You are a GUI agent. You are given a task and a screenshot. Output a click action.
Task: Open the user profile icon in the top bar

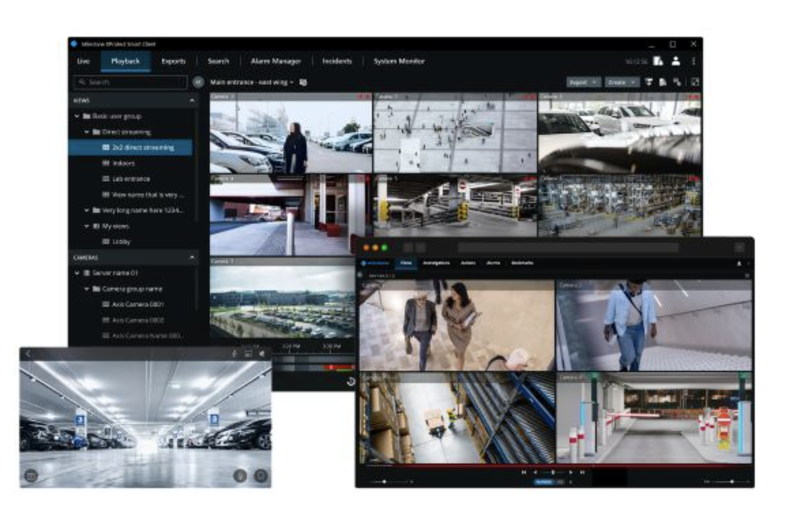(x=675, y=61)
